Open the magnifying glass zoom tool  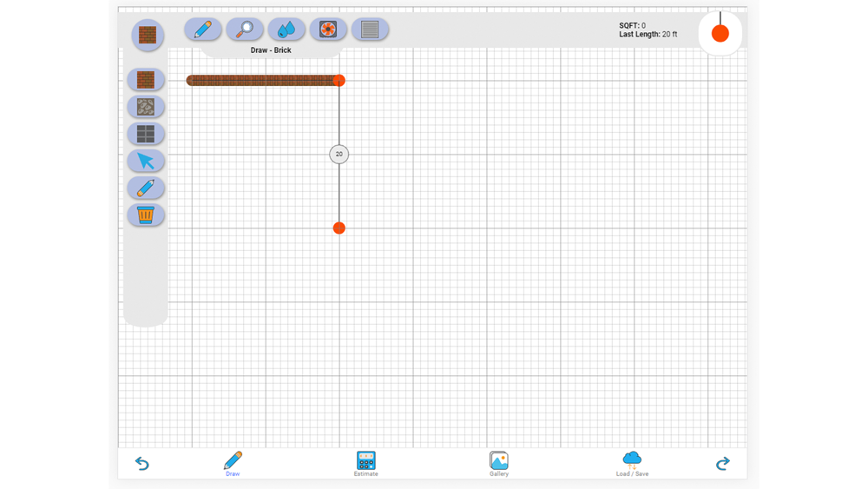click(x=245, y=30)
